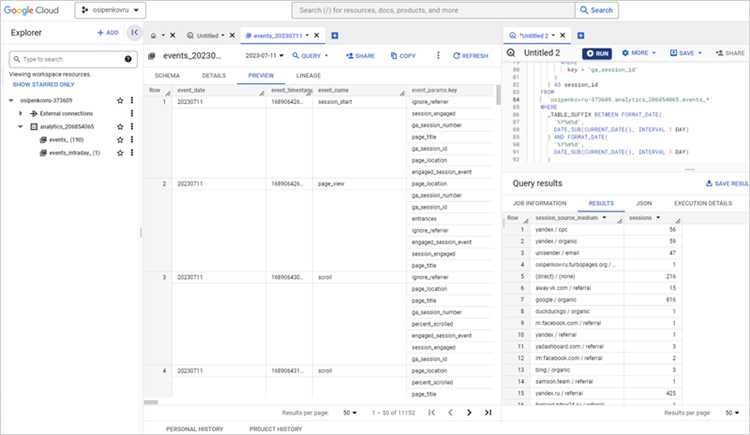Image resolution: width=750 pixels, height=435 pixels.
Task: Click the REFRESH button for the table
Action: tap(469, 56)
